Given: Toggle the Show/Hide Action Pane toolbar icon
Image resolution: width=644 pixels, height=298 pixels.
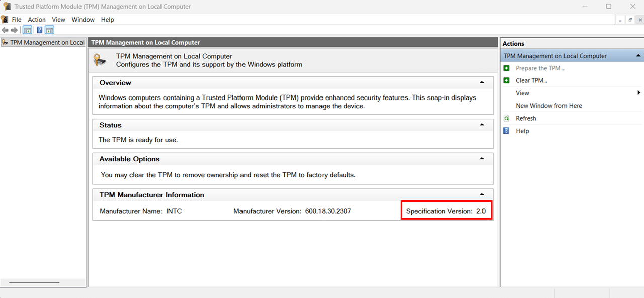Looking at the screenshot, I should click(x=49, y=30).
